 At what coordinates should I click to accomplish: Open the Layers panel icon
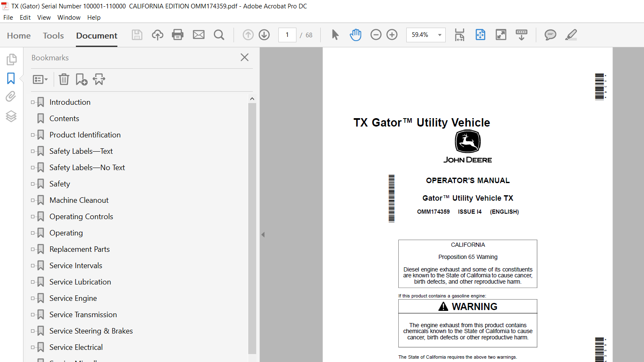click(x=11, y=116)
